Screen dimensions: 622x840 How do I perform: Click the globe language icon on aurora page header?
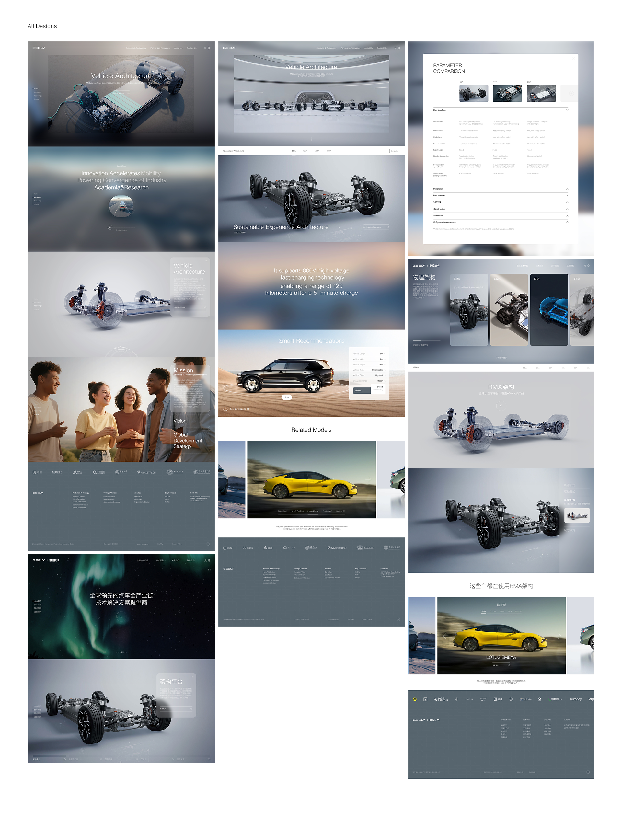point(209,560)
